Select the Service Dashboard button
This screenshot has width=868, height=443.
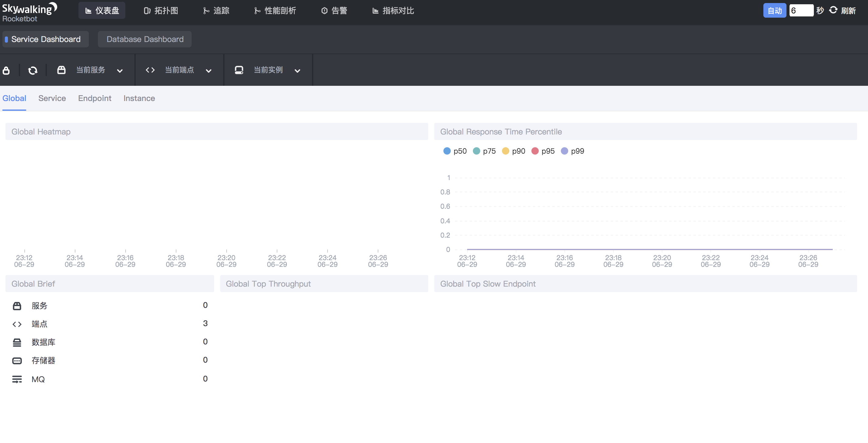46,39
